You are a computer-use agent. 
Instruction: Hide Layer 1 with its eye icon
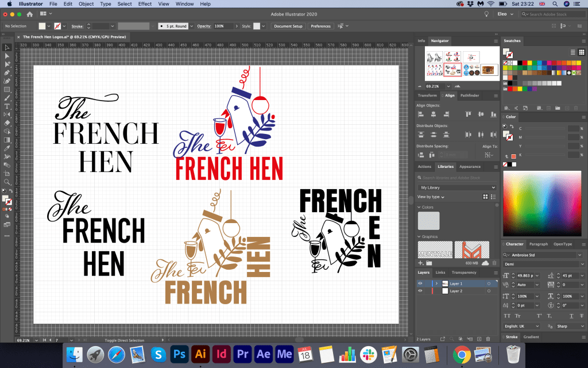point(420,283)
